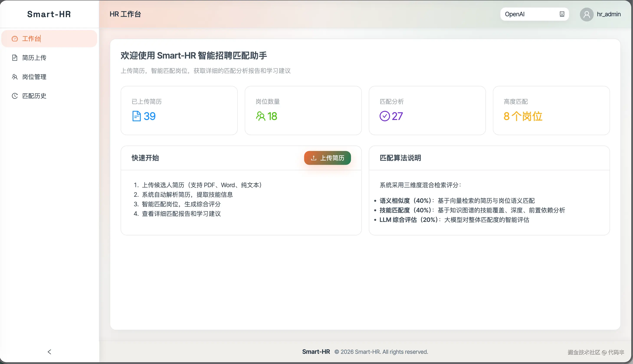This screenshot has width=633, height=364.
Task: Click the 高度匹配 8个岗位 statistic card
Action: pos(551,110)
